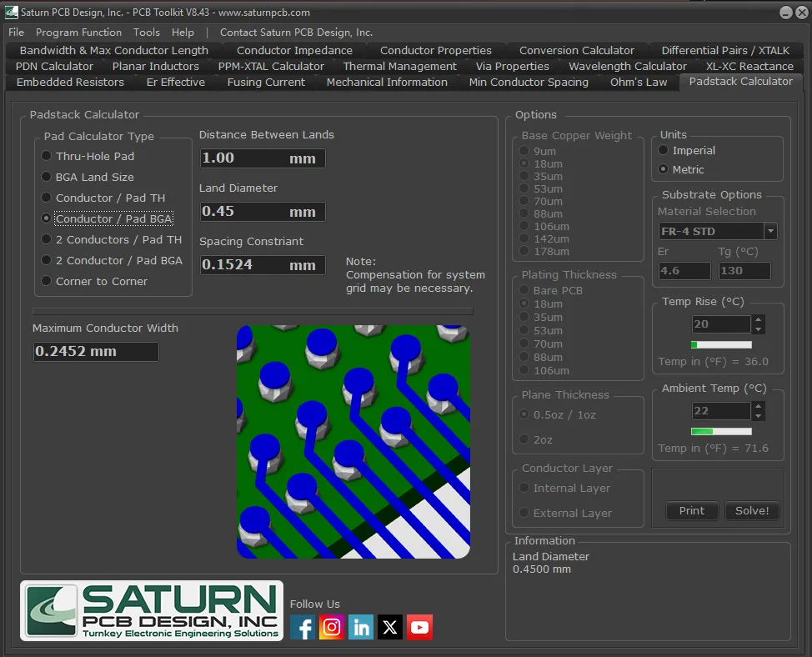This screenshot has width=812, height=657.
Task: Click the Saturn PCB Design logo banner
Action: point(152,611)
